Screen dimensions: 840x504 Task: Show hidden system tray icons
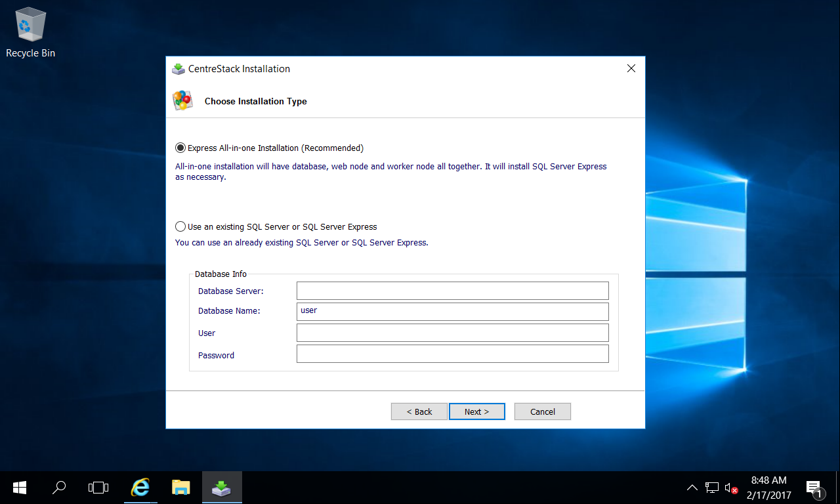click(x=692, y=488)
